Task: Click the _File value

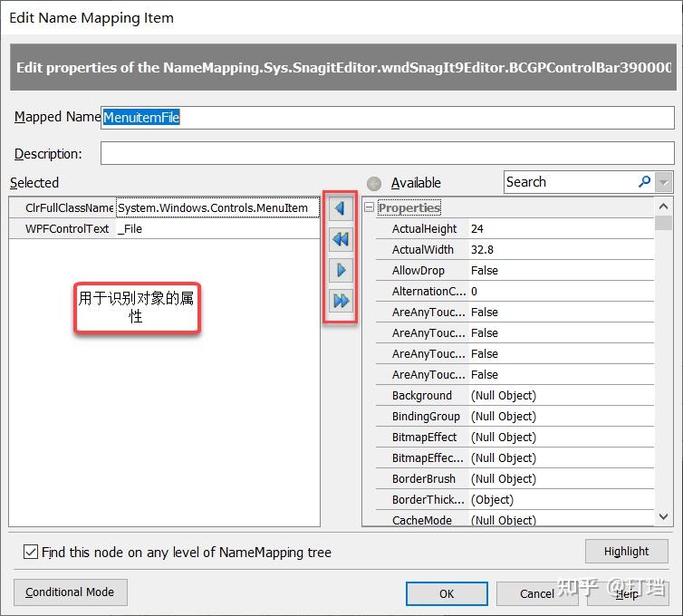Action: [130, 228]
